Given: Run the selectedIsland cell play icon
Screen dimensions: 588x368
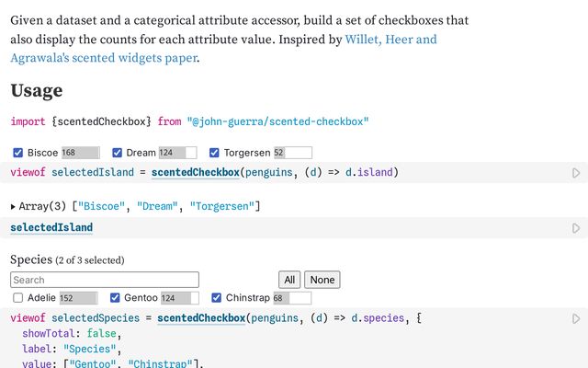Looking at the screenshot, I should point(576,227).
